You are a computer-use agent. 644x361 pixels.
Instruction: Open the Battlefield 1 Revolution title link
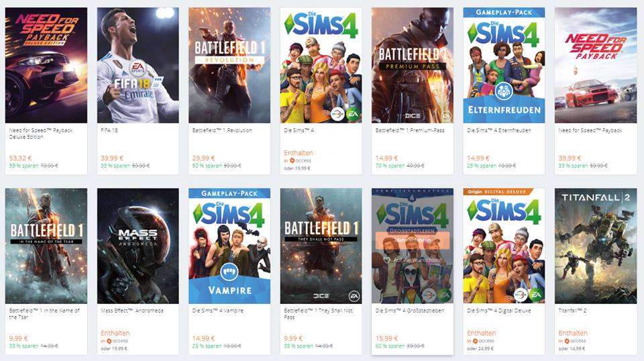pos(222,130)
